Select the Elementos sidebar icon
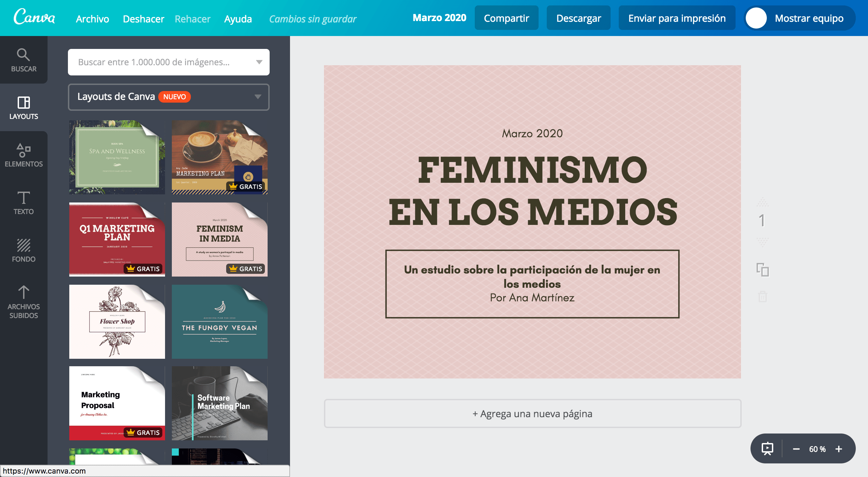The width and height of the screenshot is (868, 477). click(23, 155)
